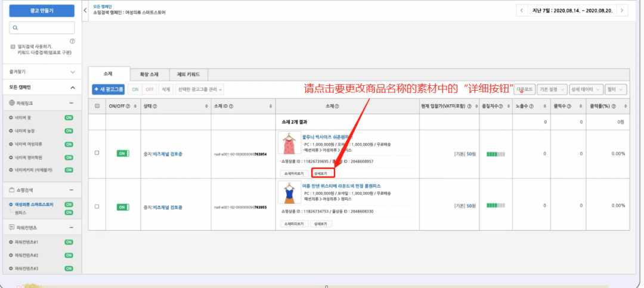
Task: Sort the table by the 품질지수 column arrows
Action: [x=508, y=106]
